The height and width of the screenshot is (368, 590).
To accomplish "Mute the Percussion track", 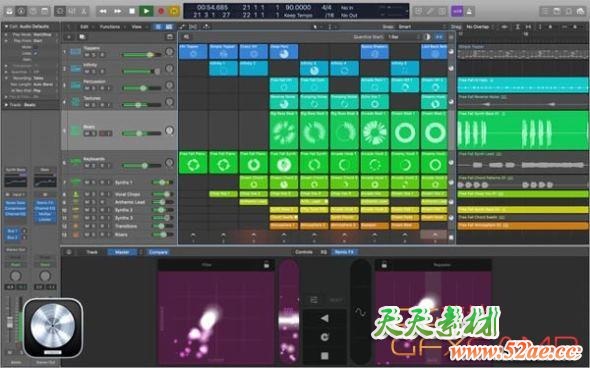I will pos(87,88).
